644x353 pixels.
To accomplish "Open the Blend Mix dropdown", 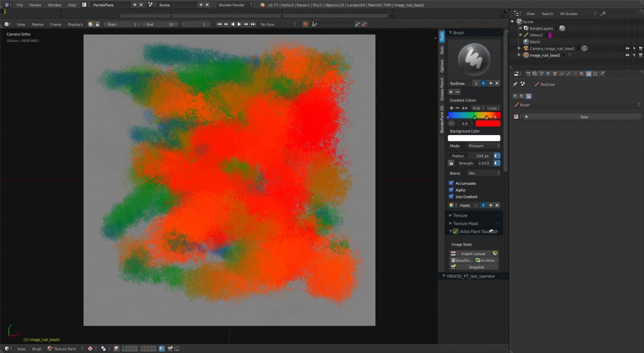I will point(484,173).
